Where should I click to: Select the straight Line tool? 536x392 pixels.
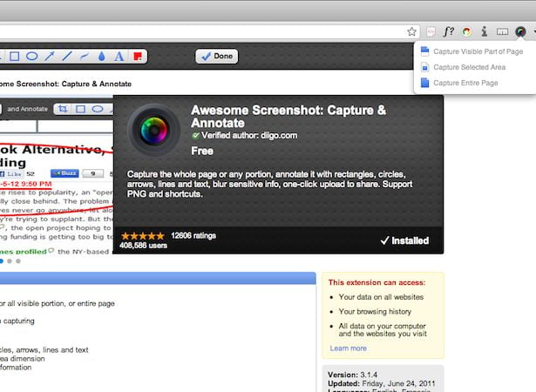coord(67,56)
